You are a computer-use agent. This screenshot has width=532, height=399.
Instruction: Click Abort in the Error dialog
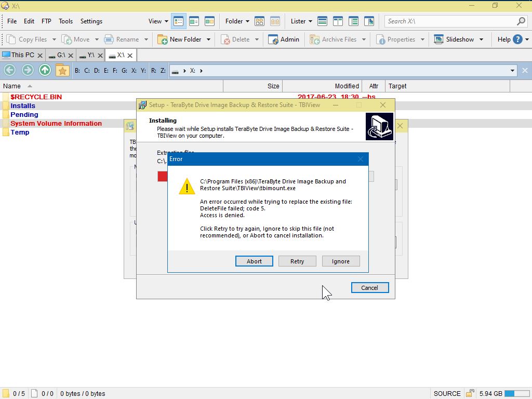(x=254, y=261)
